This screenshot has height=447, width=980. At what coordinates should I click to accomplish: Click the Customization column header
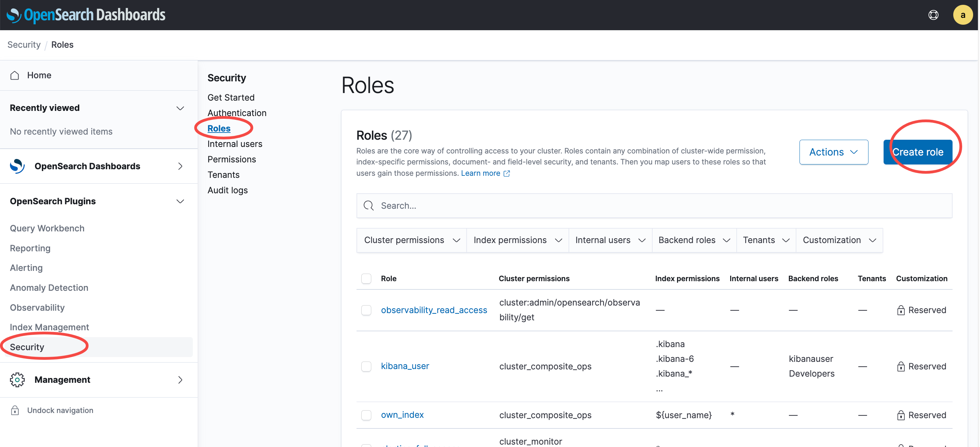tap(921, 278)
